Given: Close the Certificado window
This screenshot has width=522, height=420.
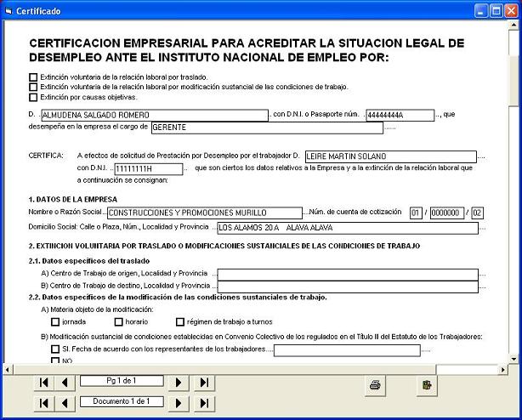Looking at the screenshot, I should click(x=511, y=11).
